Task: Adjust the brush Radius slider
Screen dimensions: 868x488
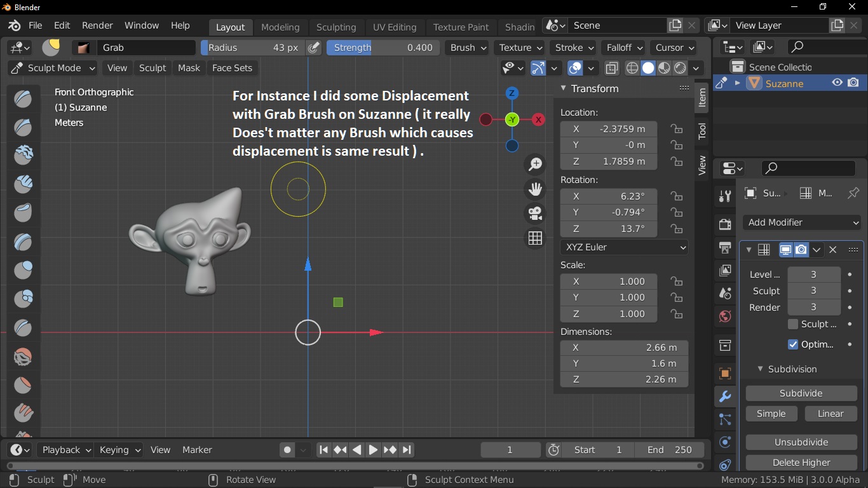Action: (253, 48)
